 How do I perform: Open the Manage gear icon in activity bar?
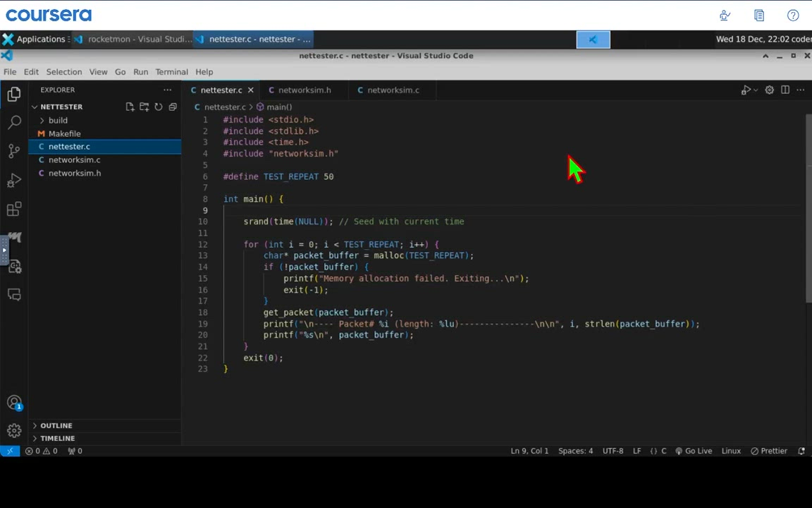coord(14,431)
